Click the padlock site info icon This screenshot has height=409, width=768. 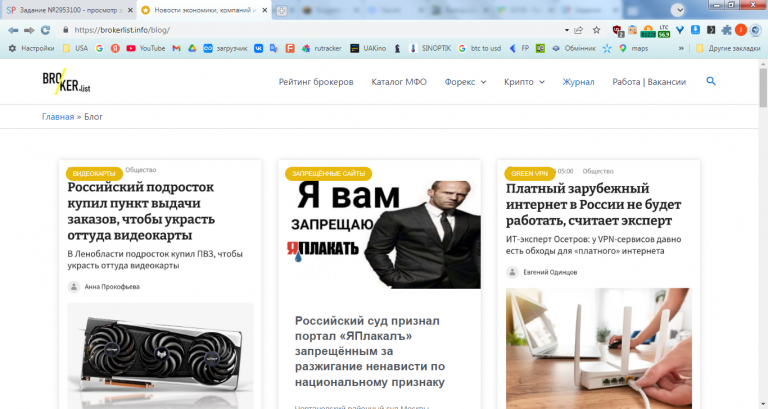[x=65, y=30]
